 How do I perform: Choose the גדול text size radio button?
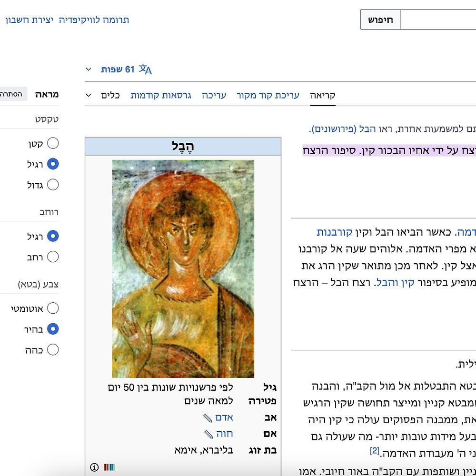53,185
